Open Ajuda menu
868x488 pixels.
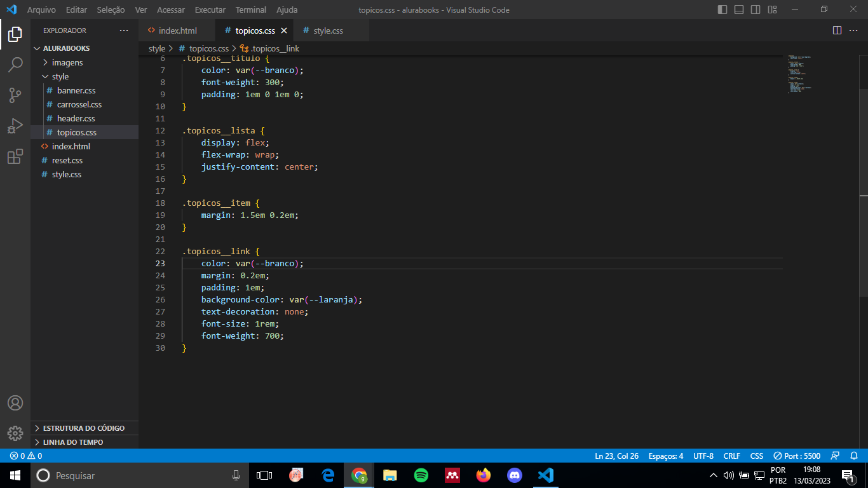287,10
